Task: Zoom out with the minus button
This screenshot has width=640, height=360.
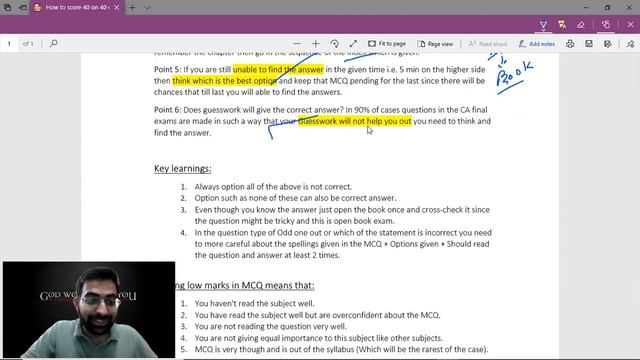Action: 297,44
